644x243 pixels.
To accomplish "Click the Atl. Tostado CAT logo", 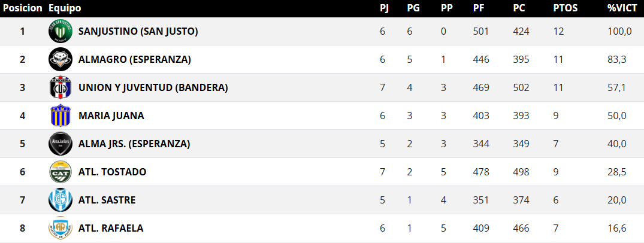I will pyautogui.click(x=60, y=172).
